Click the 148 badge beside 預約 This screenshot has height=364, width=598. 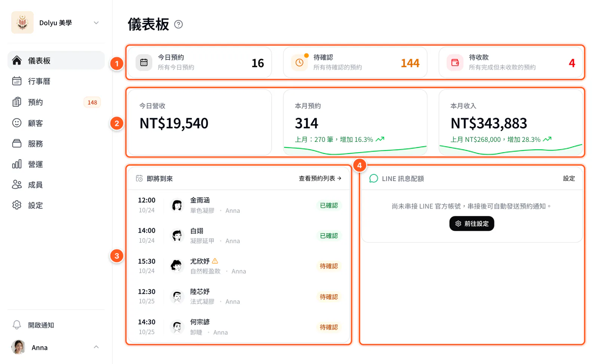(92, 102)
